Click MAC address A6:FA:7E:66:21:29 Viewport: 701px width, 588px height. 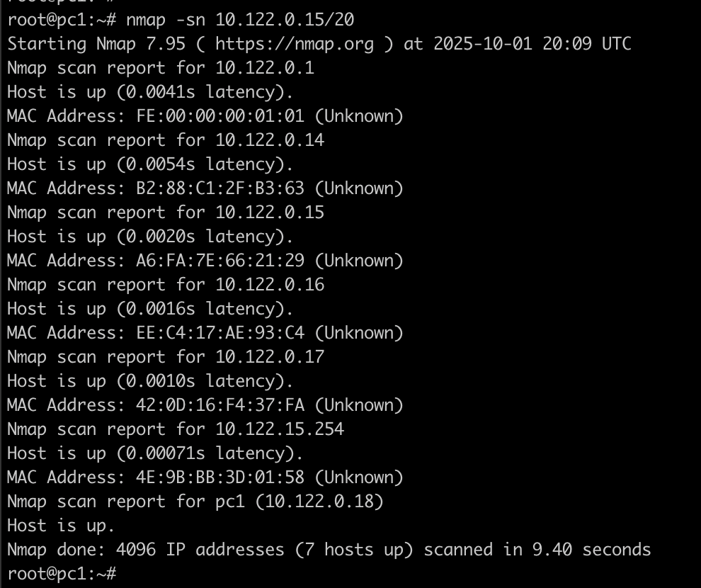click(220, 261)
